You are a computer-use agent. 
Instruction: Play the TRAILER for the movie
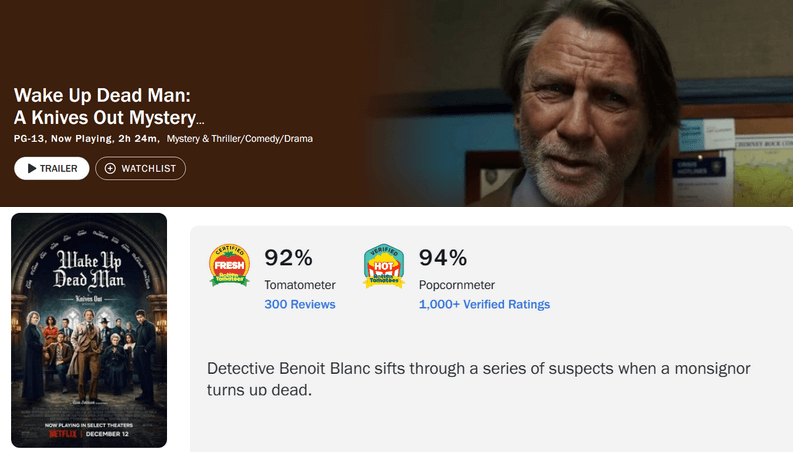(x=52, y=168)
